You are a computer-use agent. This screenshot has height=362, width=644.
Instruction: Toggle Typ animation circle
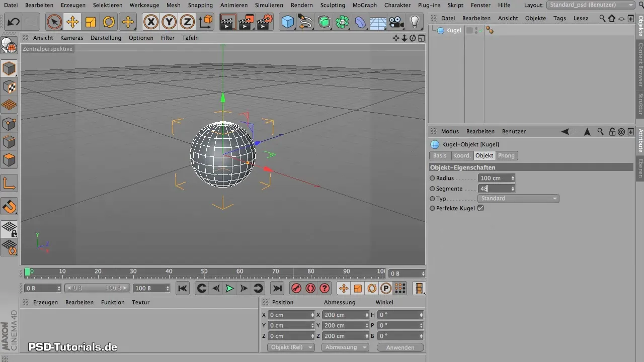click(x=432, y=199)
